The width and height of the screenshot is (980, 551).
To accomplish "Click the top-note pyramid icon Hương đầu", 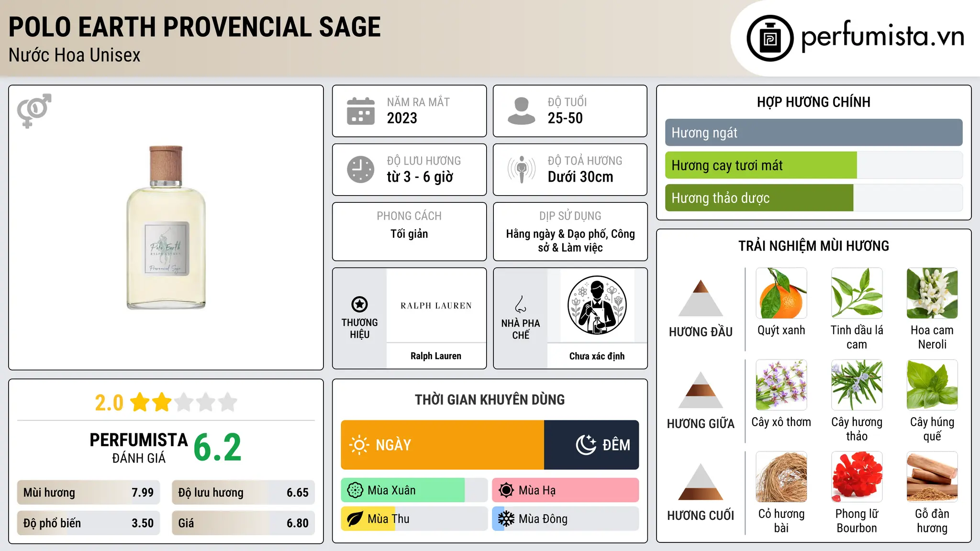I will click(x=701, y=298).
